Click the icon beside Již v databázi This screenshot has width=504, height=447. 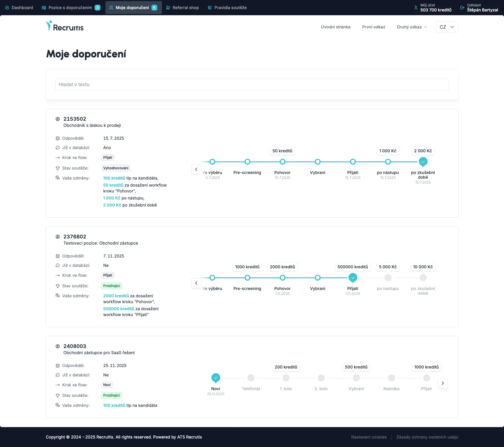pyautogui.click(x=57, y=148)
